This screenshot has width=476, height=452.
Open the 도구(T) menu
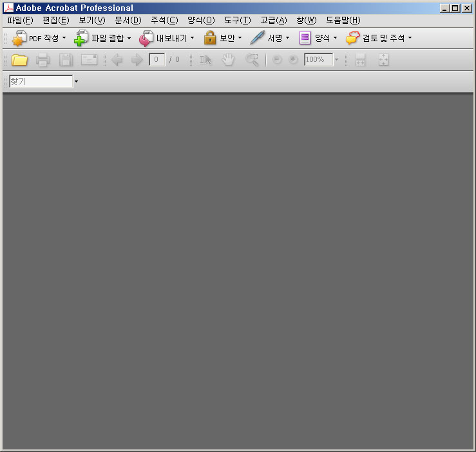(x=238, y=21)
